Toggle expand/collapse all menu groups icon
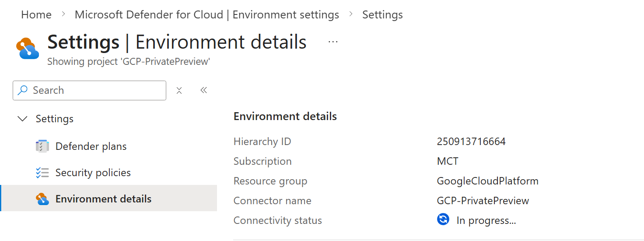This screenshot has height=241, width=644. [179, 91]
